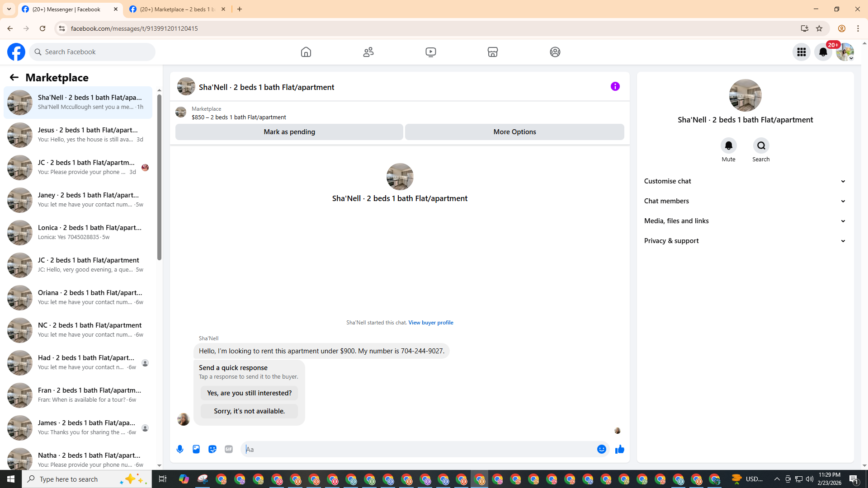Viewport: 868px width, 488px height.
Task: Open the emoji picker in the message box
Action: pos(601,449)
